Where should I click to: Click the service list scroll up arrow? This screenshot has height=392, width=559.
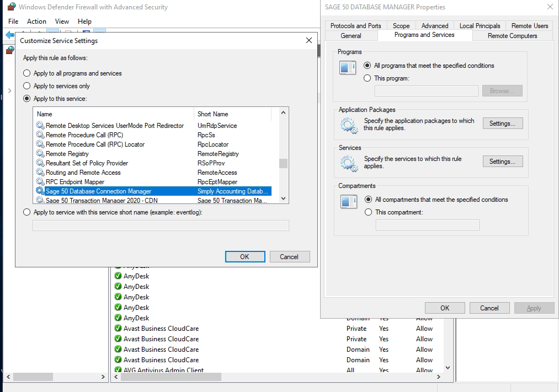point(284,113)
